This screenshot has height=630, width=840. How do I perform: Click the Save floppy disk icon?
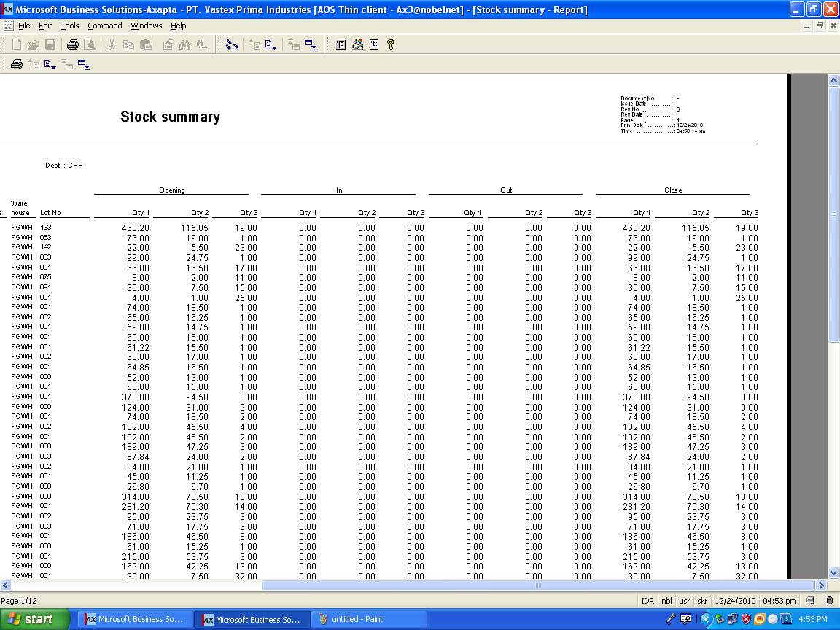[x=50, y=45]
